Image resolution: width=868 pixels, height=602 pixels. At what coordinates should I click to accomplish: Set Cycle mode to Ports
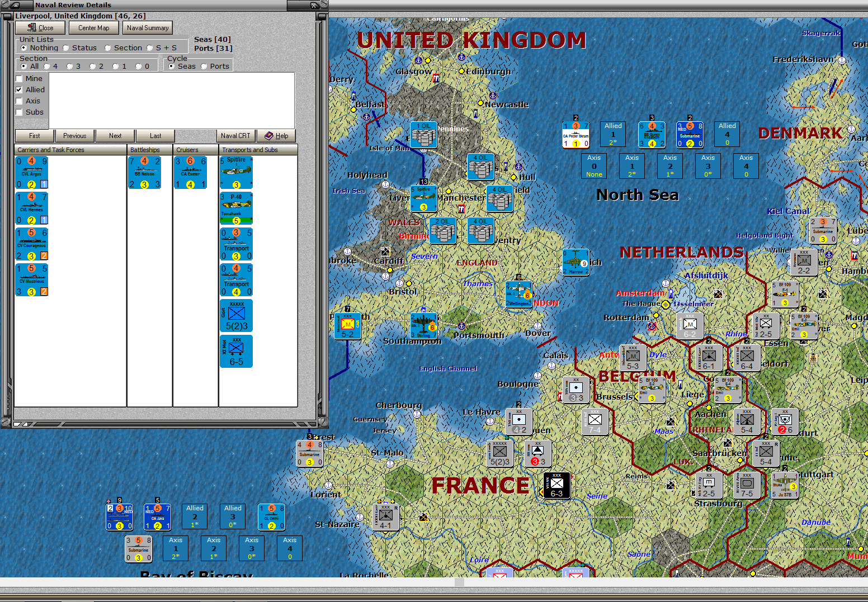pyautogui.click(x=215, y=66)
